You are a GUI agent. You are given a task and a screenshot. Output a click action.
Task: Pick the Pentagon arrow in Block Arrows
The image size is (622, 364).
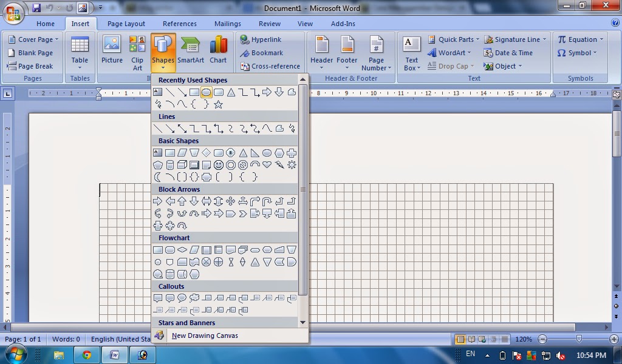tap(230, 214)
